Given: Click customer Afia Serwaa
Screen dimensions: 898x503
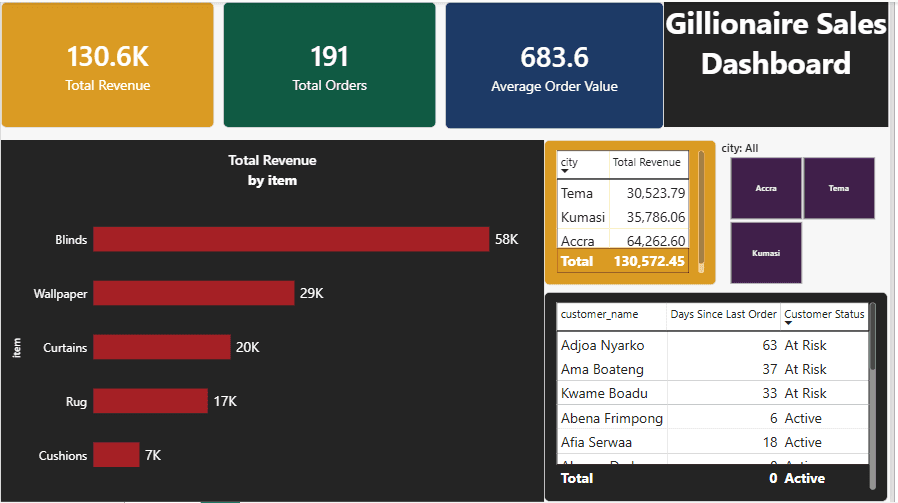Looking at the screenshot, I should click(x=596, y=442).
